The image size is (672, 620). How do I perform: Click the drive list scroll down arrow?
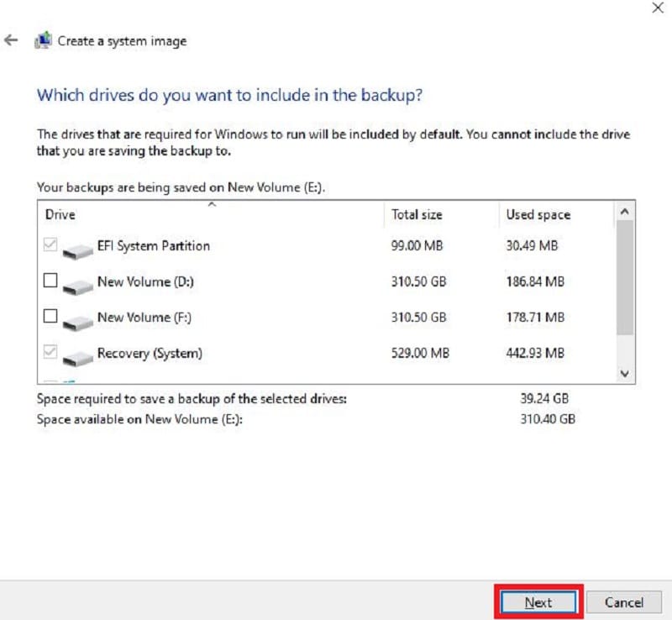coord(625,374)
